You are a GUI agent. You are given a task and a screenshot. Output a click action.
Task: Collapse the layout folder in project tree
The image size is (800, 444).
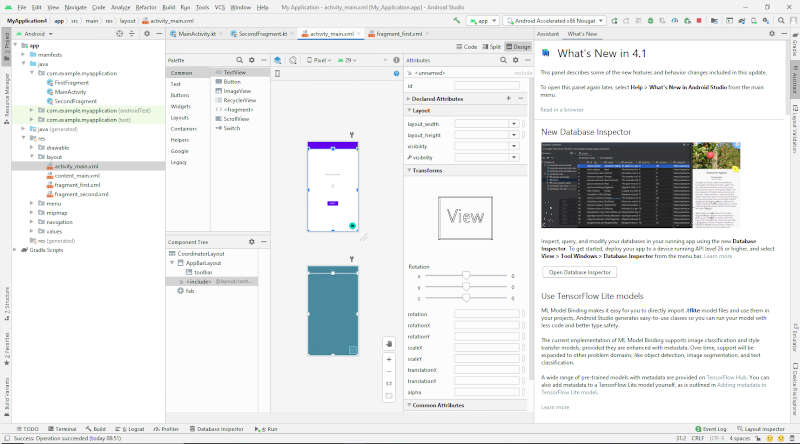32,157
